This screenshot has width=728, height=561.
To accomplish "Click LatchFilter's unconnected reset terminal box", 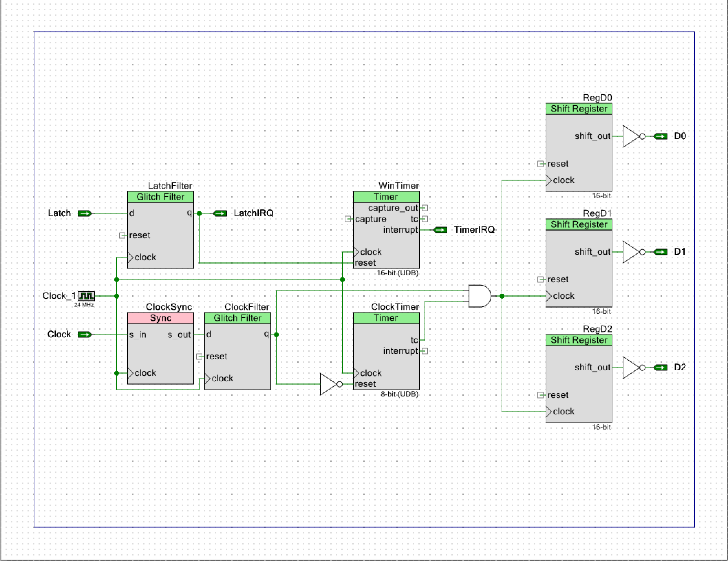I will (x=122, y=235).
